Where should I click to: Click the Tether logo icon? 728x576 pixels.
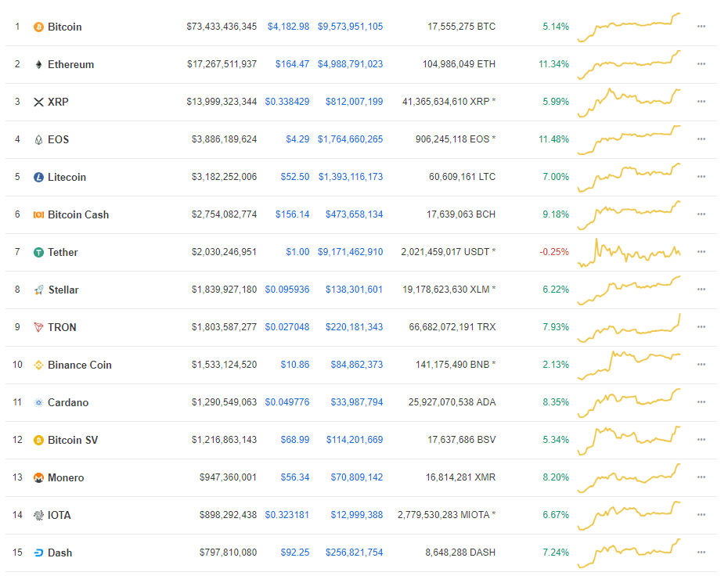click(x=38, y=252)
